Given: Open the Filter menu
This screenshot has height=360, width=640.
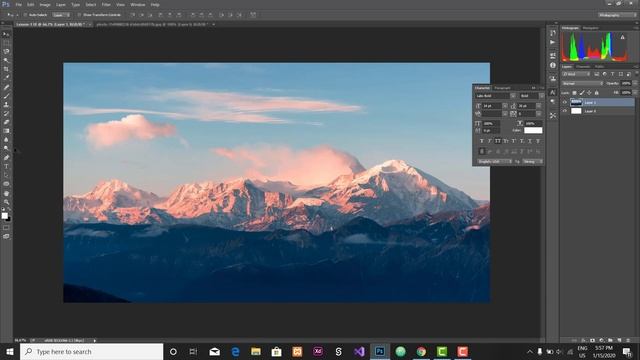Looking at the screenshot, I should coord(106,4).
